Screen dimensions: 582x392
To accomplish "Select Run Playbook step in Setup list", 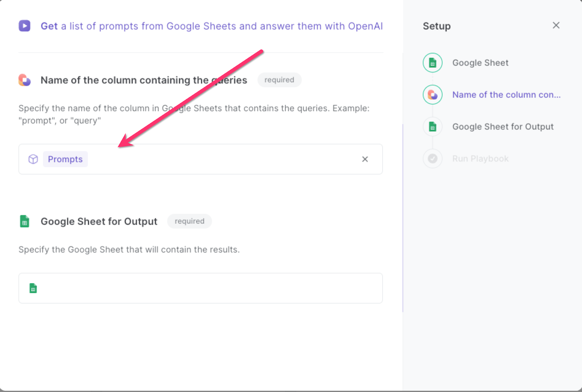I will tap(480, 158).
